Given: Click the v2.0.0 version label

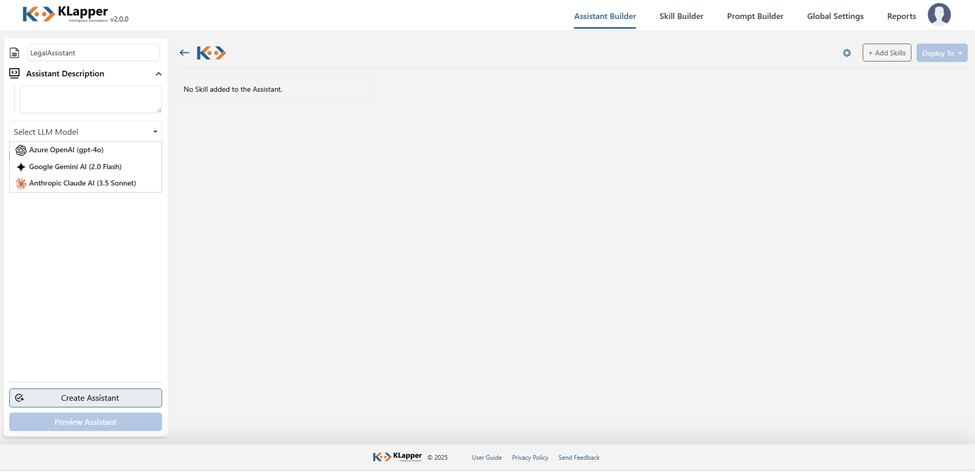Looking at the screenshot, I should point(119,19).
